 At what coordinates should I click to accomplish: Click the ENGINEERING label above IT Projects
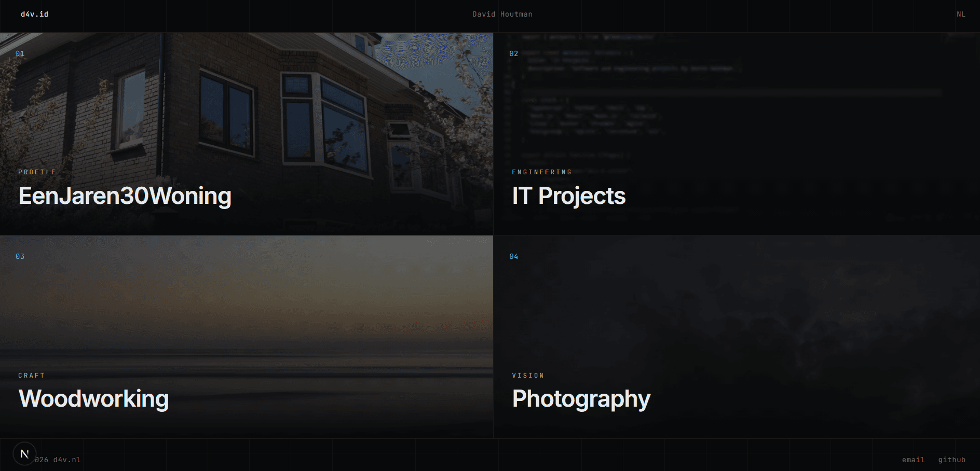pos(542,172)
